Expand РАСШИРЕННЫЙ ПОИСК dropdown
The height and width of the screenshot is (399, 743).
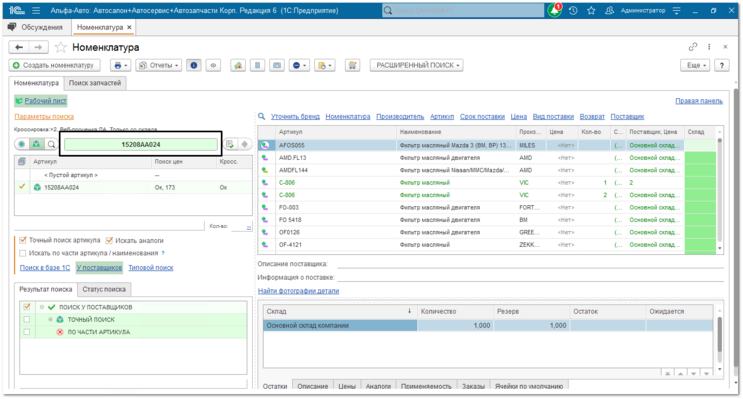pyautogui.click(x=417, y=65)
